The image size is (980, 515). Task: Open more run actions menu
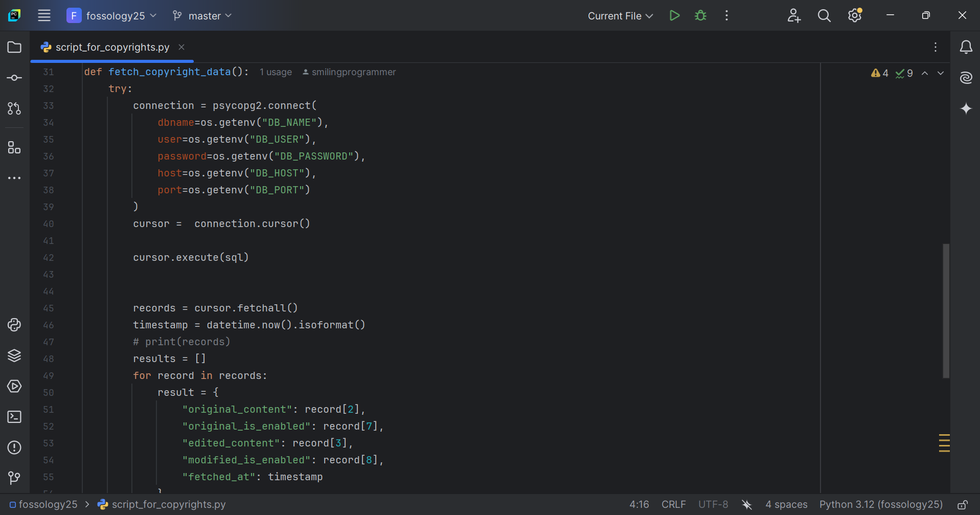pyautogui.click(x=726, y=15)
